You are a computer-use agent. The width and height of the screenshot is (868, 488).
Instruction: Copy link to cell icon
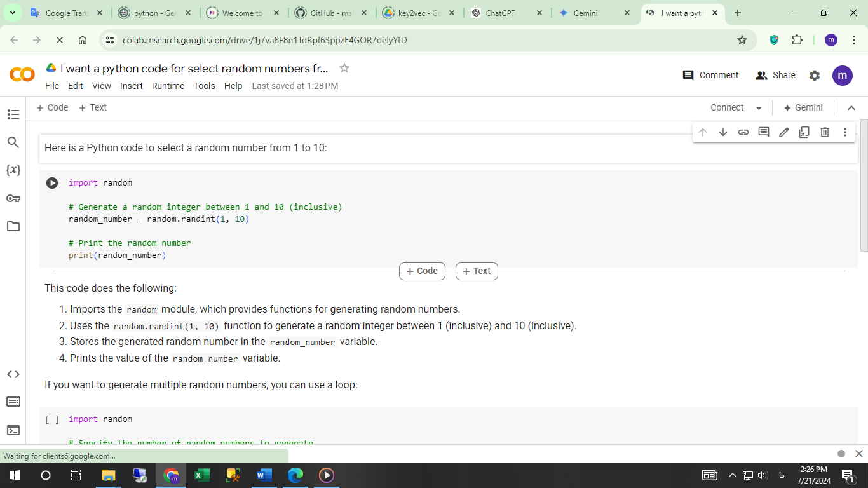coord(743,132)
